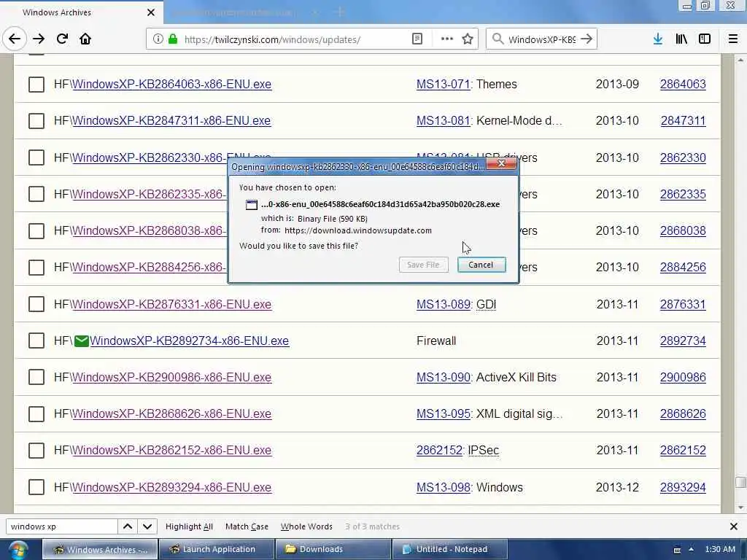Click Cancel in the dialog
The width and height of the screenshot is (747, 560).
coord(481,265)
